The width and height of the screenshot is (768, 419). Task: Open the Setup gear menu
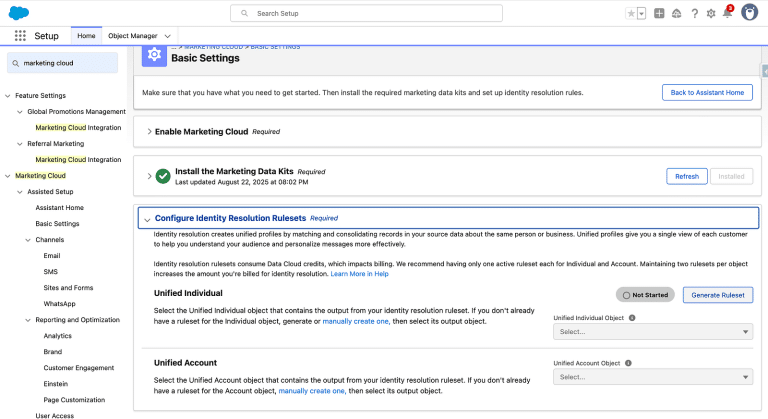coord(711,13)
